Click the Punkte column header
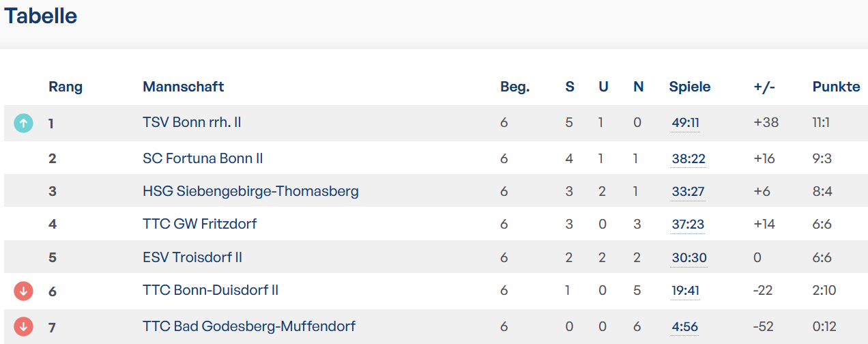 coord(836,87)
